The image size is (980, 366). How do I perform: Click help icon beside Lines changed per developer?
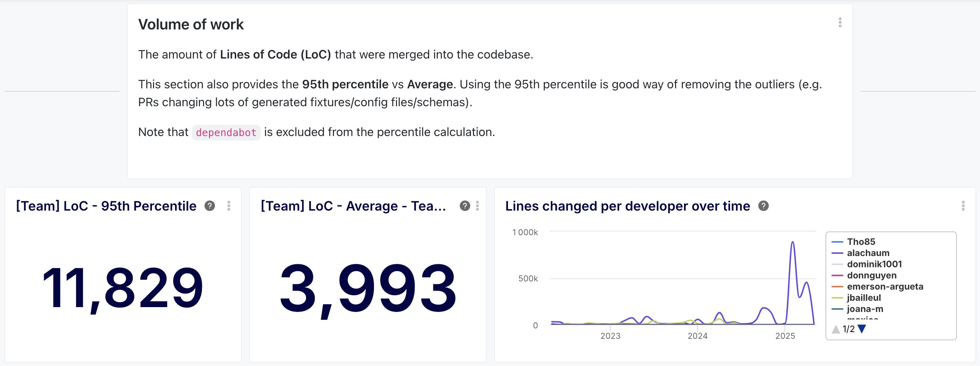click(763, 206)
